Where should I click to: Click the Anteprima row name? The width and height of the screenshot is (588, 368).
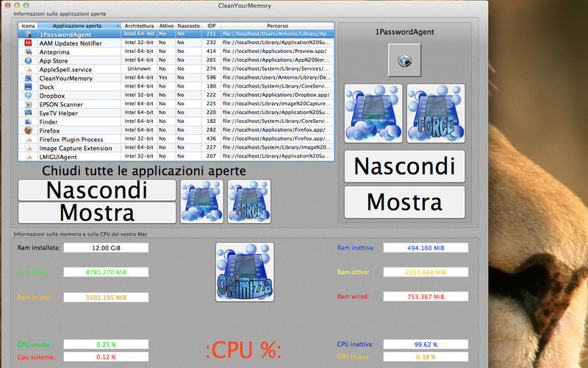(54, 52)
